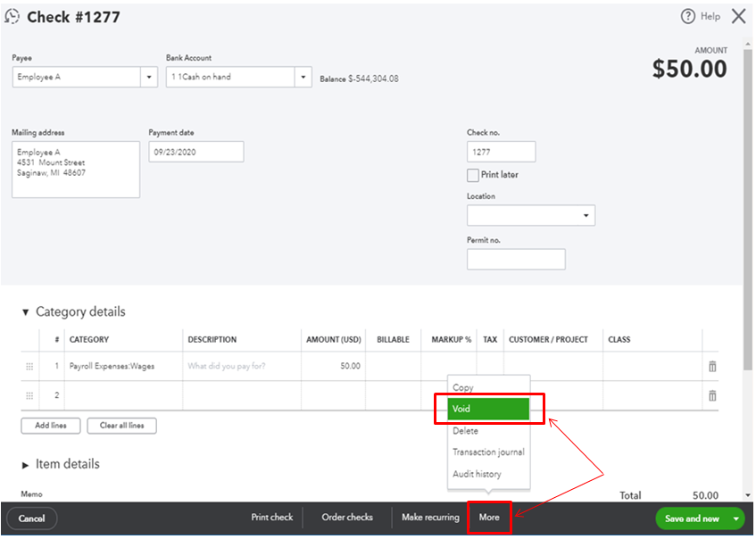Click the Add lines button
The image size is (756, 539).
tap(50, 426)
